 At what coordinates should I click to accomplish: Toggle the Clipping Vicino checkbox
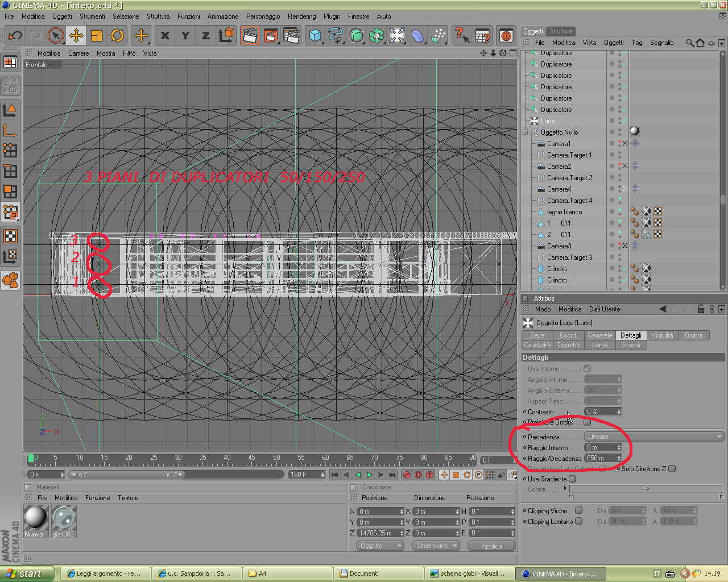click(579, 510)
